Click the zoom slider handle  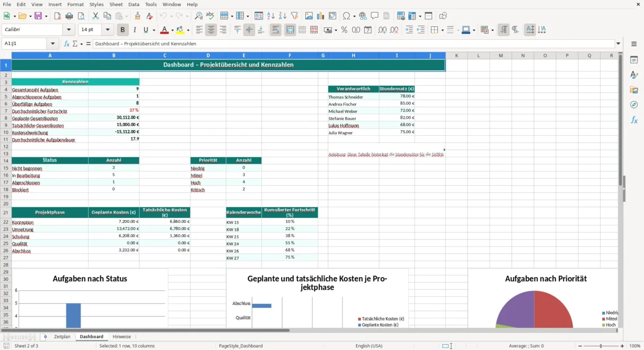coord(601,346)
